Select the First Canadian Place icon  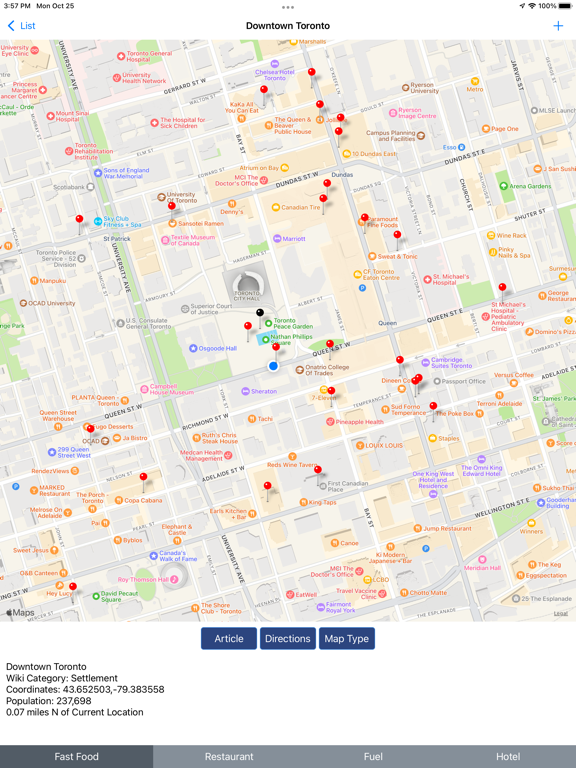(323, 486)
